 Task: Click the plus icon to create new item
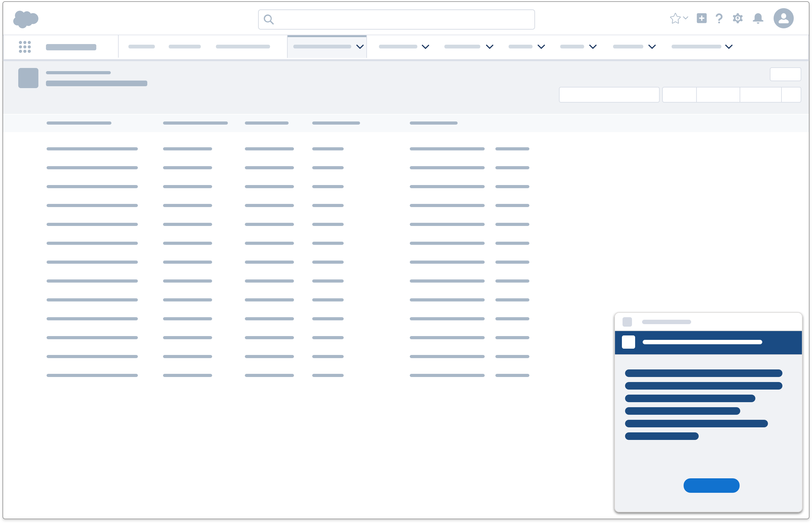pos(702,19)
